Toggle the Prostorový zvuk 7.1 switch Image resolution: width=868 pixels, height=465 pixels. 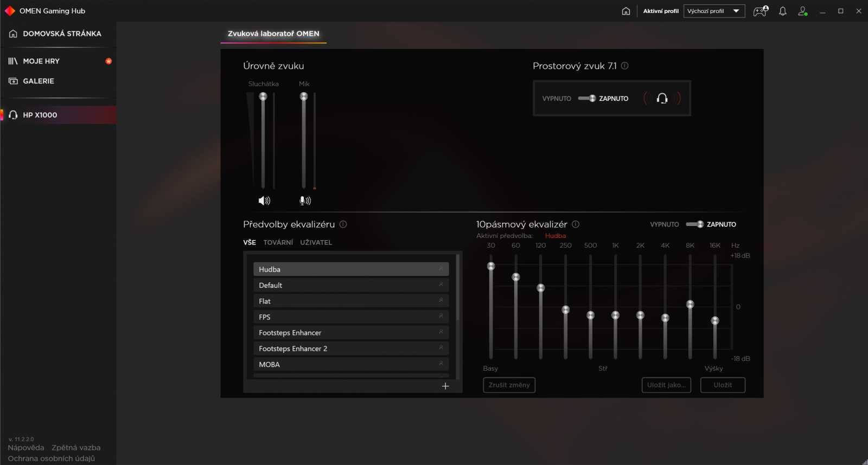(x=587, y=98)
